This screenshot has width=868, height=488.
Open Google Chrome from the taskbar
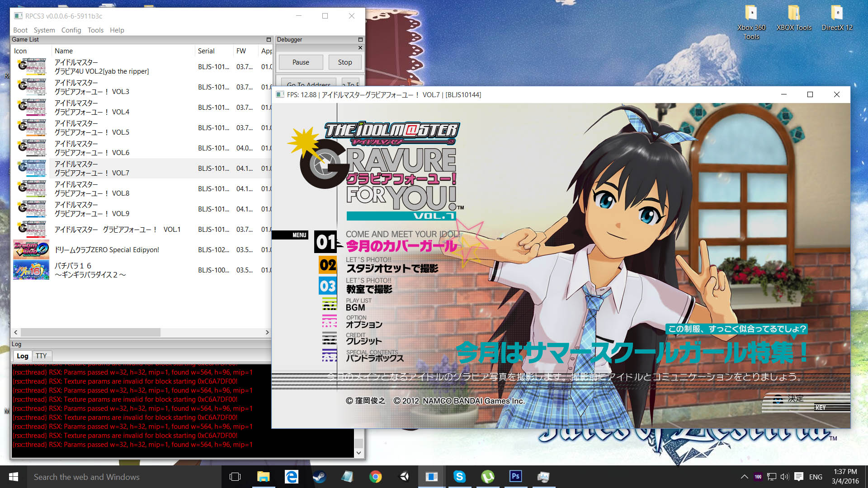click(375, 477)
